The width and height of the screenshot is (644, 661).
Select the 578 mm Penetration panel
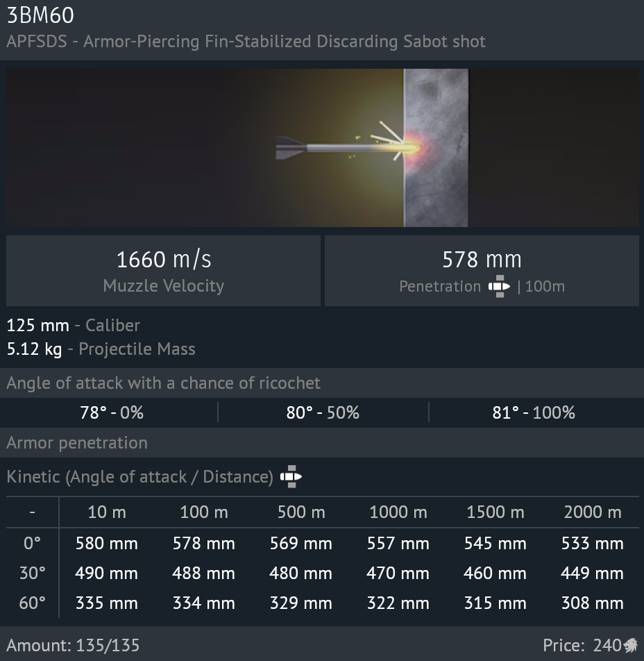pos(482,271)
